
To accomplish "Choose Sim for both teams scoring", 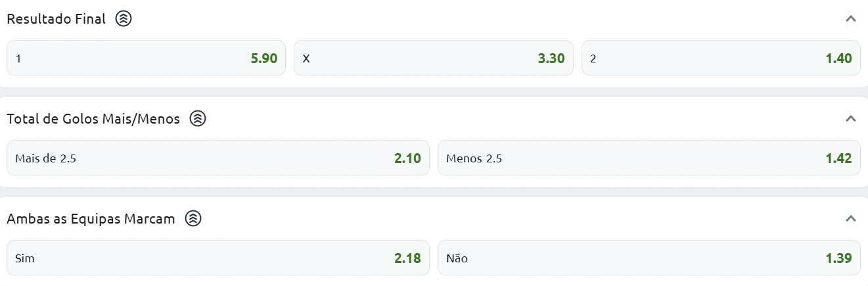I will coord(217,258).
